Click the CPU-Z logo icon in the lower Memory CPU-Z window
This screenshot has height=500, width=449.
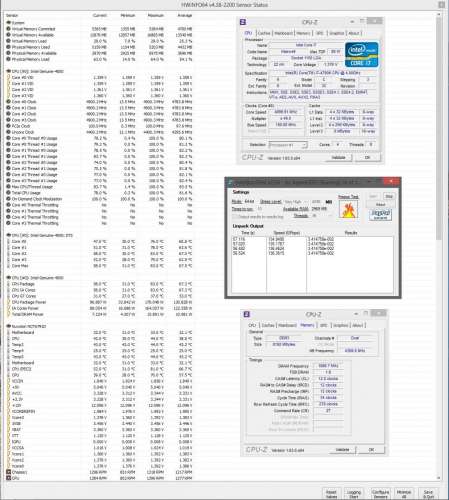[247, 314]
